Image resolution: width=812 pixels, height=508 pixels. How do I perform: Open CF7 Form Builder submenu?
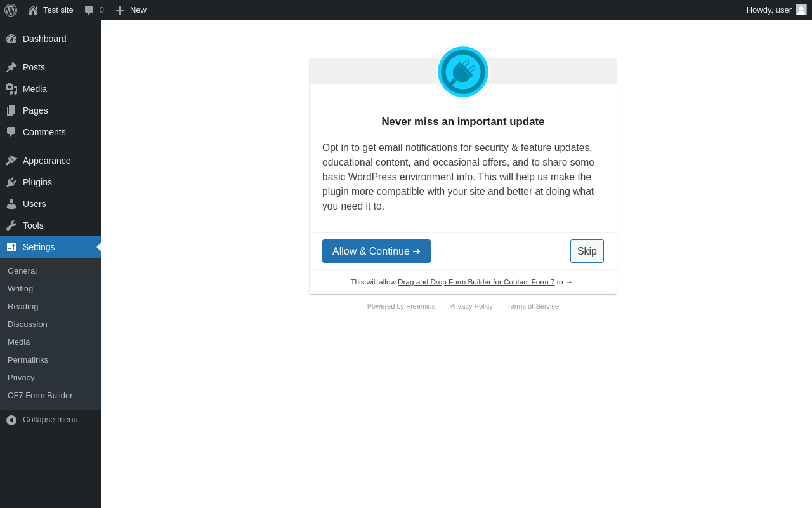click(40, 396)
